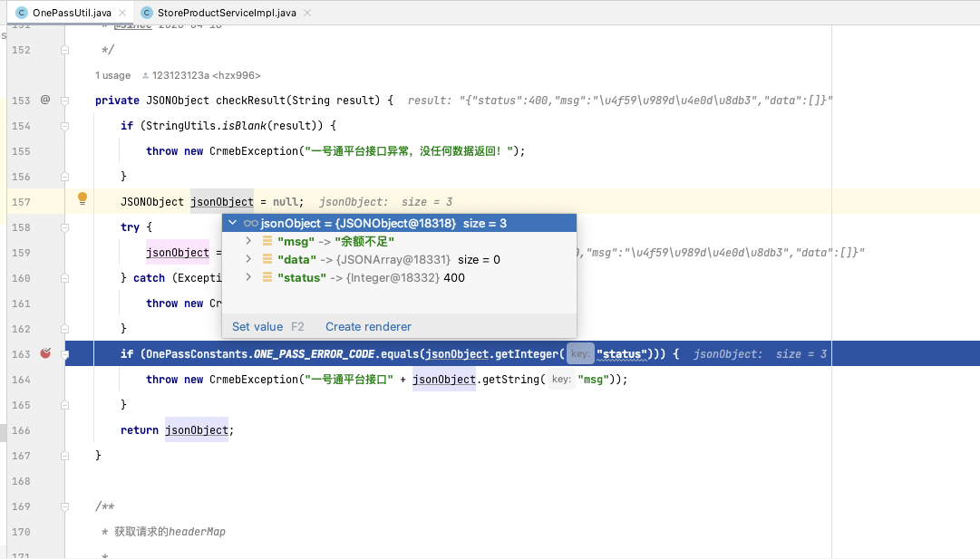The width and height of the screenshot is (980, 559).
Task: Click the field icon next to "data" entry
Action: 267,259
